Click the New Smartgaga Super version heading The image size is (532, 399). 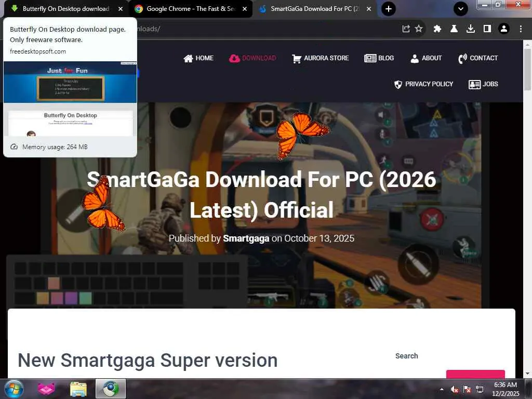coord(148,361)
